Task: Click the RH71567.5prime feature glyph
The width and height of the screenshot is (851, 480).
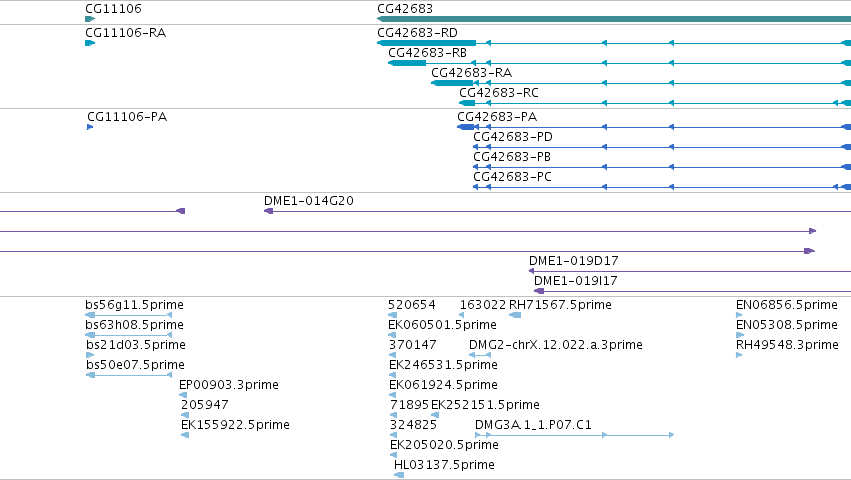Action: (x=515, y=315)
